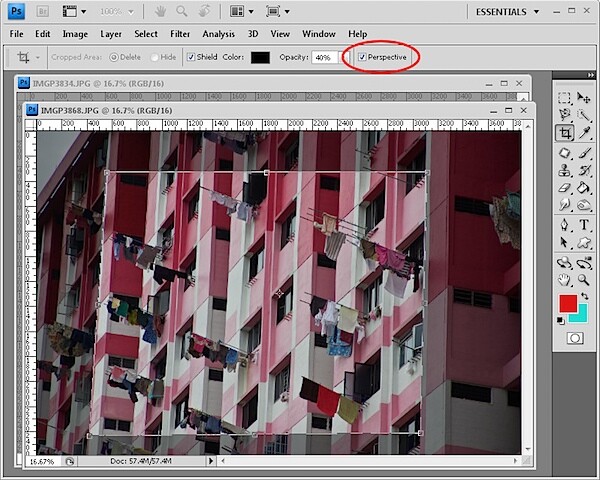Choose the Delete cropped area radio button
This screenshot has height=480, width=600.
click(114, 57)
